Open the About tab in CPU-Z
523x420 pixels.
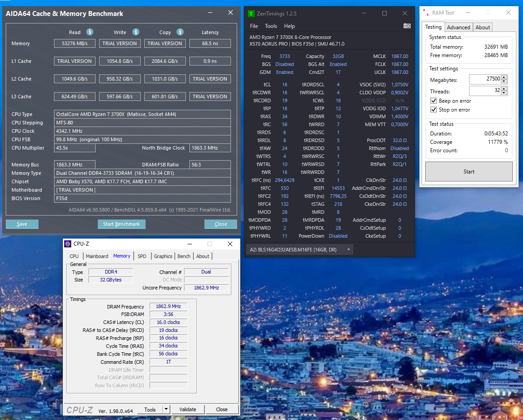203,256
